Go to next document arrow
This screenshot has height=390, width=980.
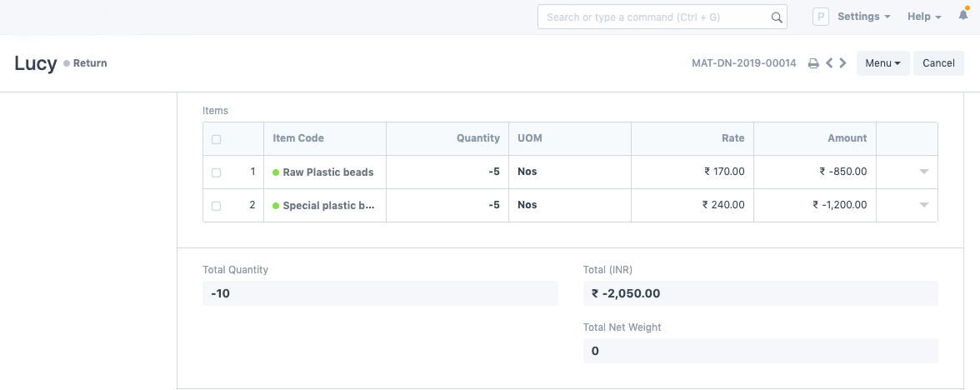[843, 63]
